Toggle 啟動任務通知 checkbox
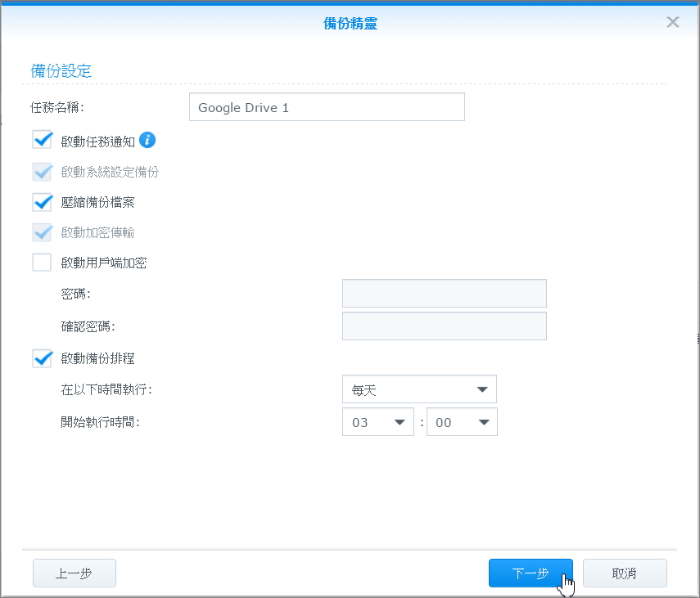This screenshot has width=700, height=598. point(43,140)
